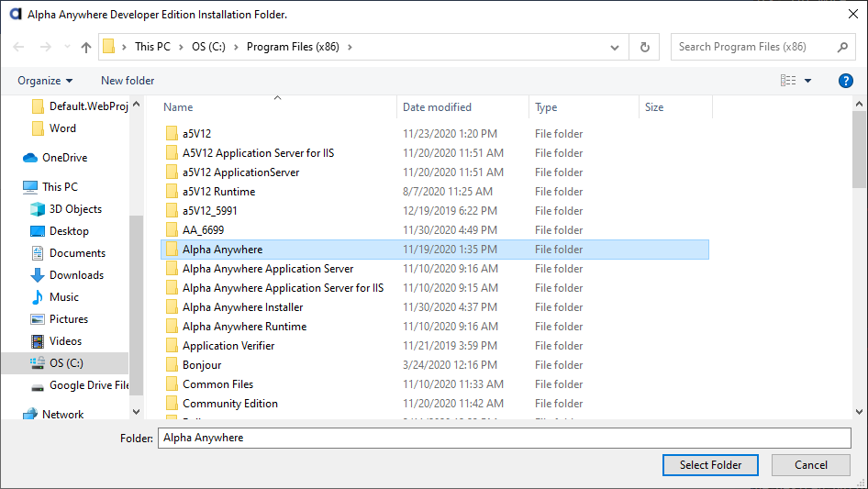Click the Cancel button
Image resolution: width=868 pixels, height=489 pixels.
pos(811,465)
